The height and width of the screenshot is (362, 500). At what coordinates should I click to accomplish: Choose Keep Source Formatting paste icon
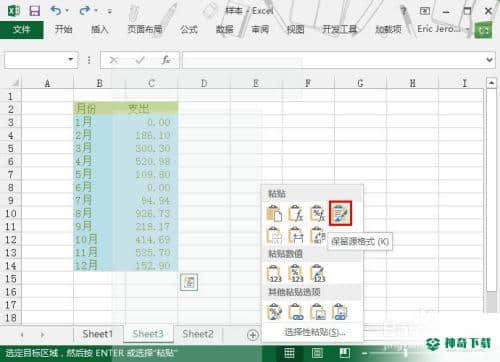tap(340, 213)
